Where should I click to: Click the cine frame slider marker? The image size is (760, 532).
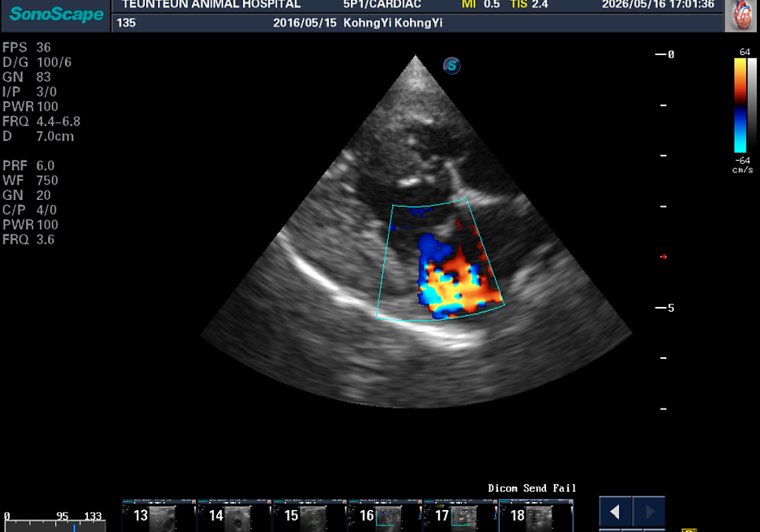[74, 527]
